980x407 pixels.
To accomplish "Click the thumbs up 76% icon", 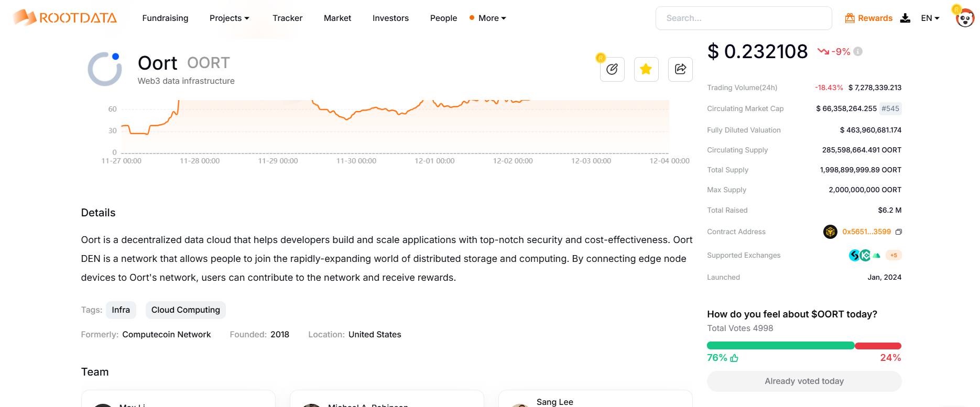I will [734, 358].
